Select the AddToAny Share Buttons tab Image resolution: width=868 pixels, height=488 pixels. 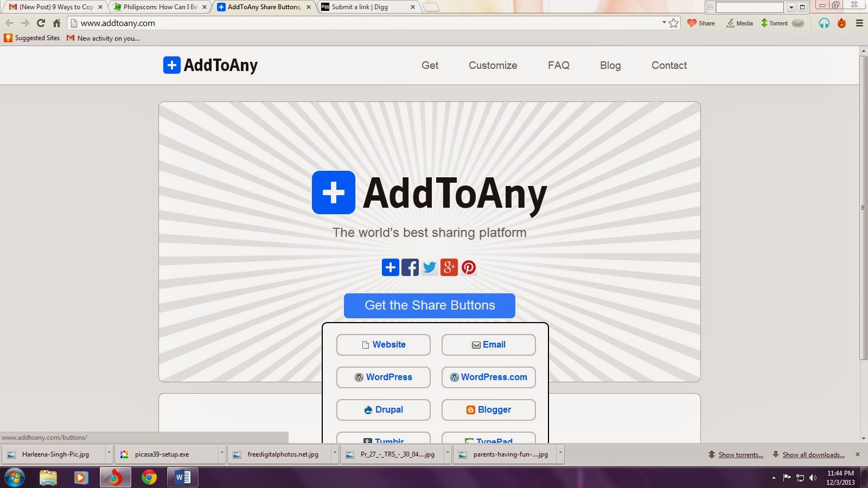[265, 7]
